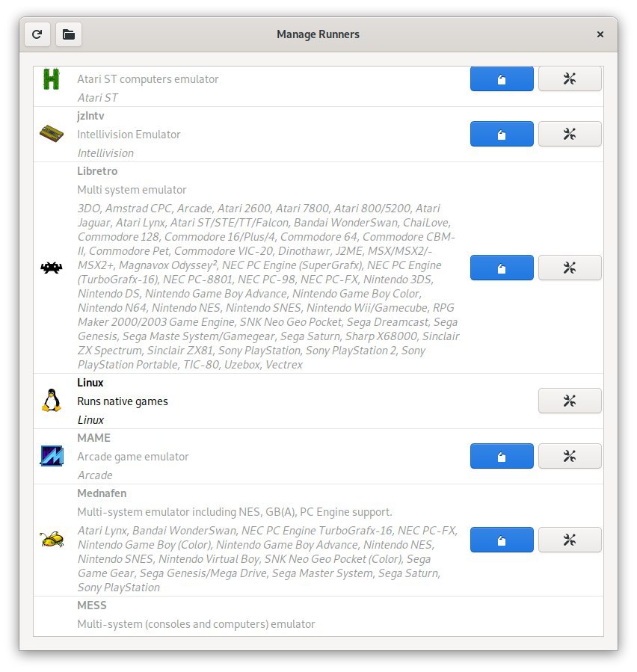This screenshot has width=637, height=672.
Task: Install the MAME runner
Action: pyautogui.click(x=502, y=456)
